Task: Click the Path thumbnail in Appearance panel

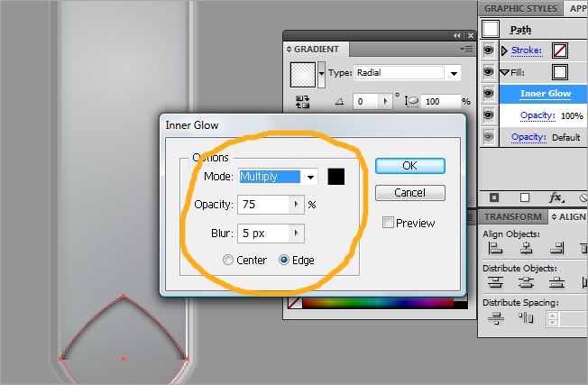Action: tap(491, 29)
